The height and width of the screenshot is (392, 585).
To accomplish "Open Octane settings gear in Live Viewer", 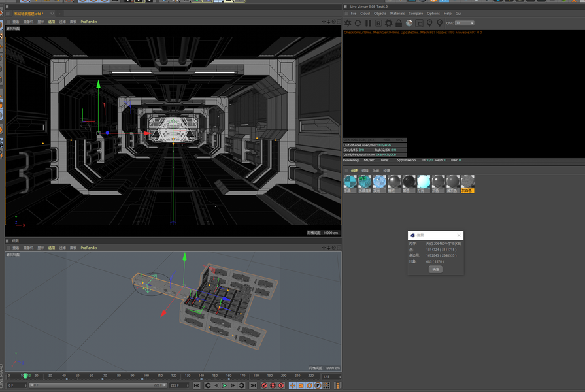I will click(x=388, y=23).
